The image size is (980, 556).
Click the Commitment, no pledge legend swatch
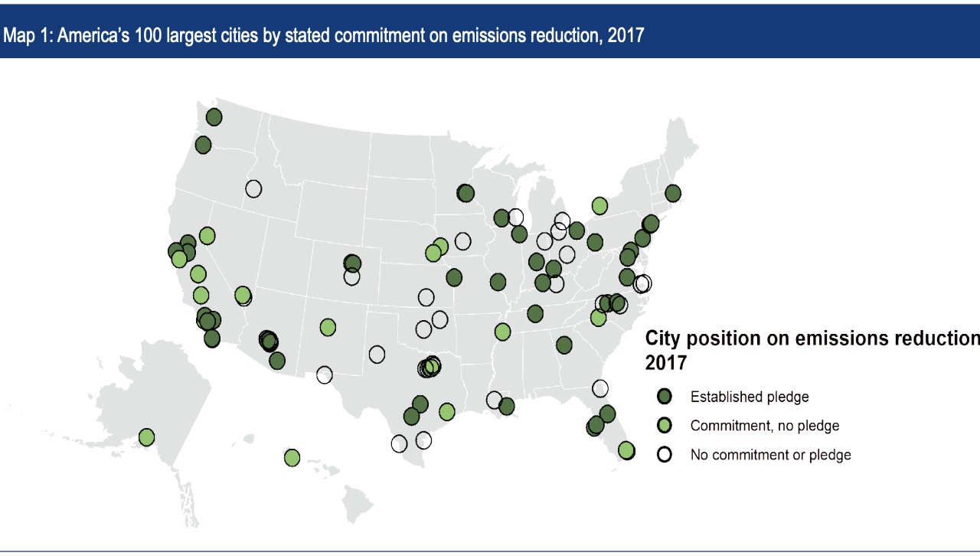[x=665, y=425]
